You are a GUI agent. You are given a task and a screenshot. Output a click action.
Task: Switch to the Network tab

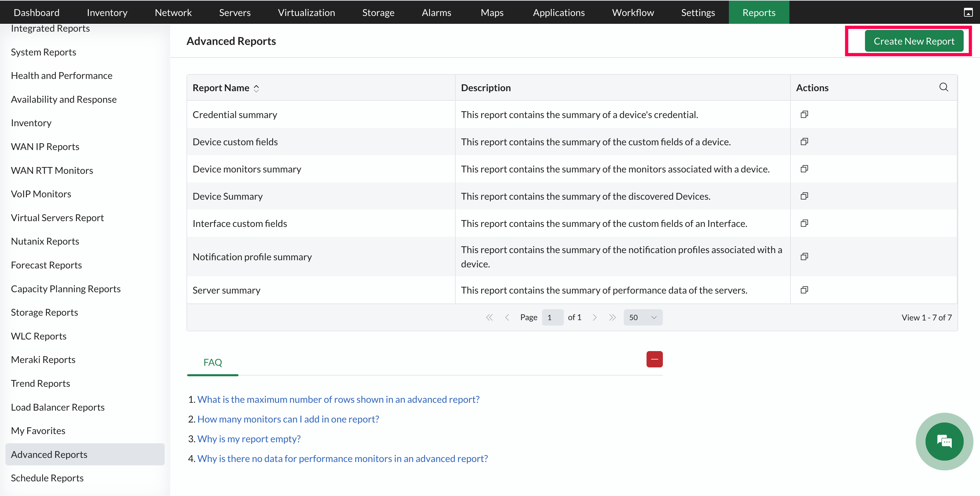pyautogui.click(x=173, y=13)
